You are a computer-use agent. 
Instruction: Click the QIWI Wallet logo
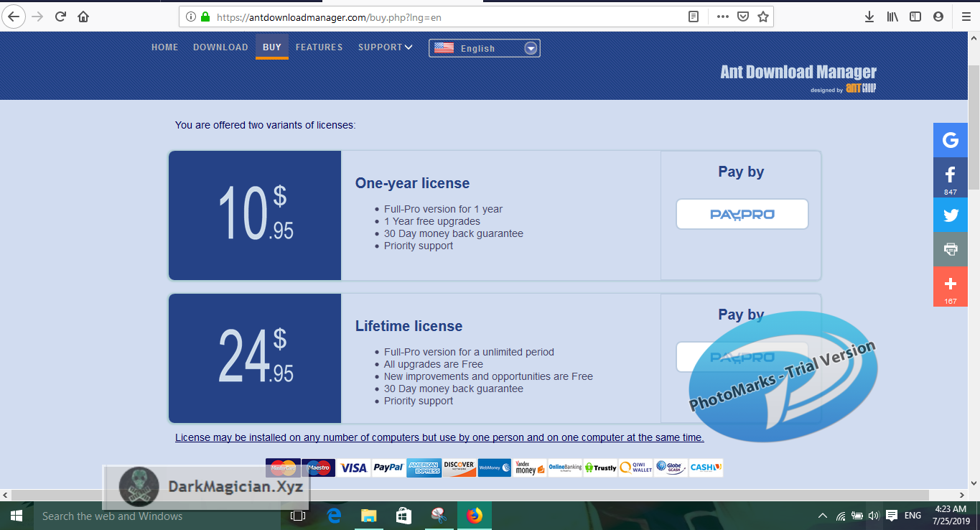click(x=635, y=468)
